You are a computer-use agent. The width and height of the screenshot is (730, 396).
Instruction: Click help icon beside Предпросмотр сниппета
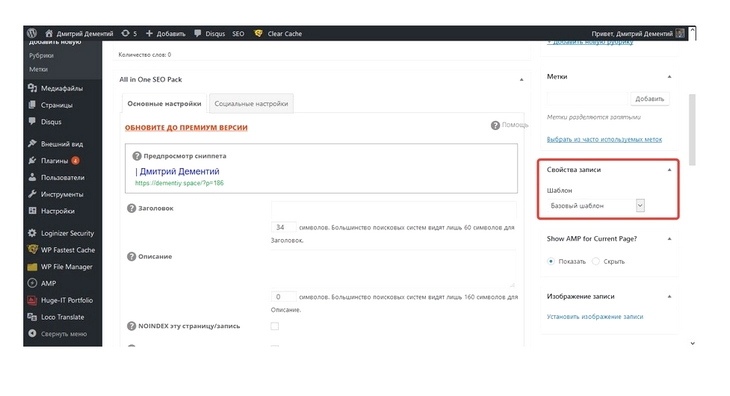point(136,156)
